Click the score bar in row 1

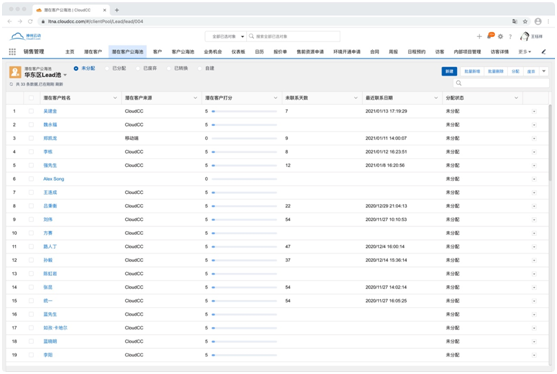point(244,111)
